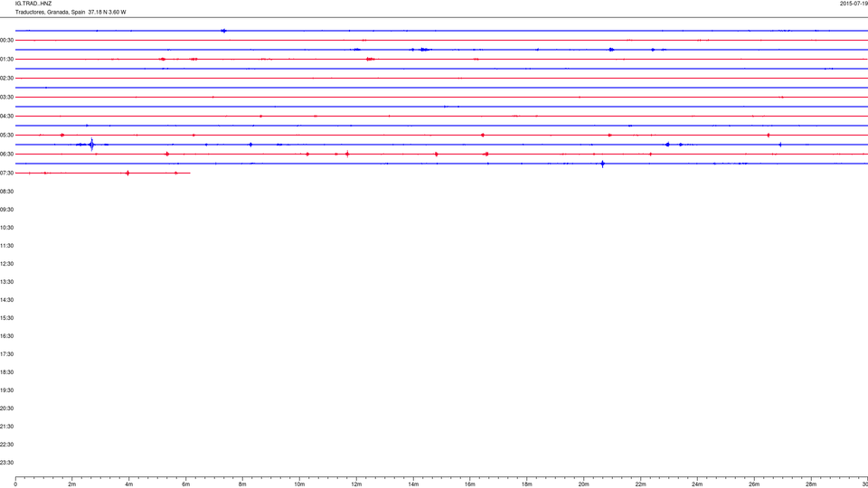868x488 pixels.
Task: Click the 2m axis tick label
Action: (72, 484)
